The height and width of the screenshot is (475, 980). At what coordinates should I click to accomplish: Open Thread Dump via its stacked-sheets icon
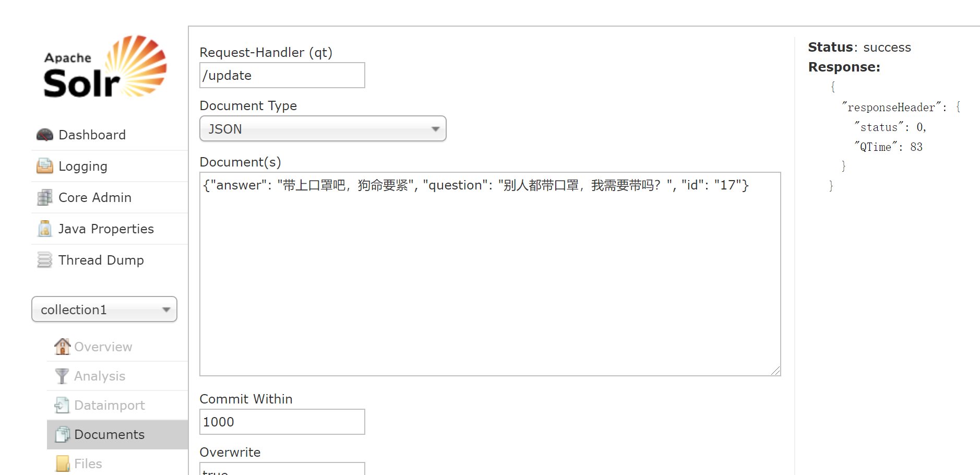tap(44, 259)
